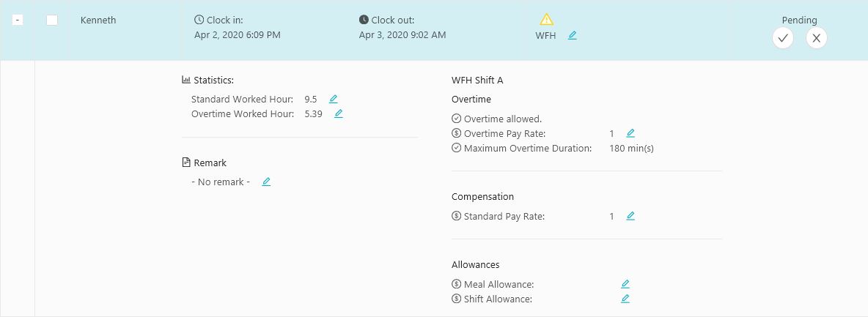Viewport: 868px width, 317px height.
Task: Collapse Kenneth's row with the minus button
Action: click(18, 20)
